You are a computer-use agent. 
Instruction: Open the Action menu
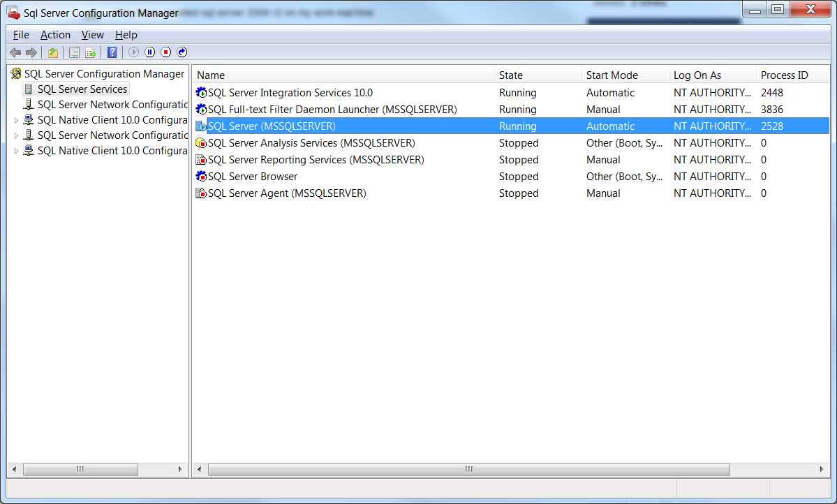click(56, 35)
